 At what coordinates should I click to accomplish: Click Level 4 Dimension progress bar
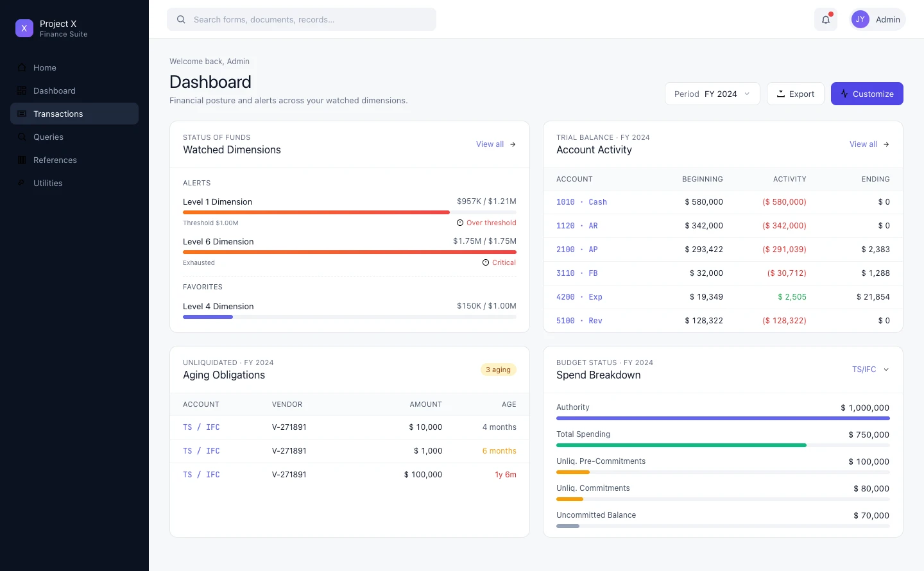pyautogui.click(x=350, y=317)
